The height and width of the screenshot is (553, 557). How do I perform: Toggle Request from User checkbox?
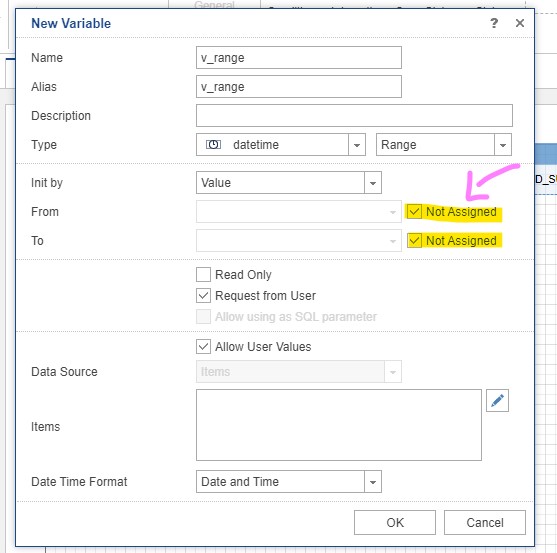coord(203,296)
